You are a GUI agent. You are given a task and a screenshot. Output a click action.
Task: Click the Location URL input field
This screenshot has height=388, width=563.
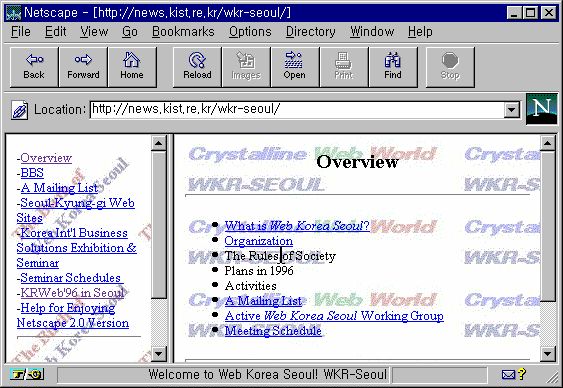[x=297, y=110]
